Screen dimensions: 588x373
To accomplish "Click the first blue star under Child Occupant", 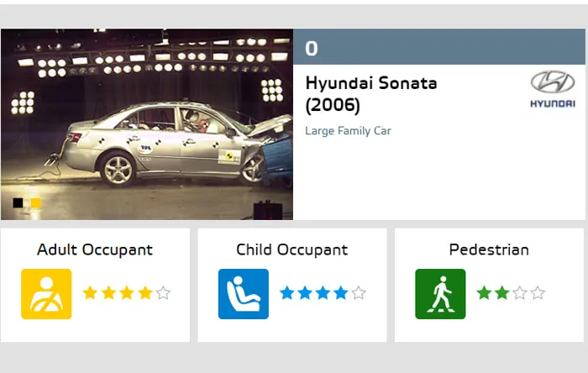I will pos(286,293).
